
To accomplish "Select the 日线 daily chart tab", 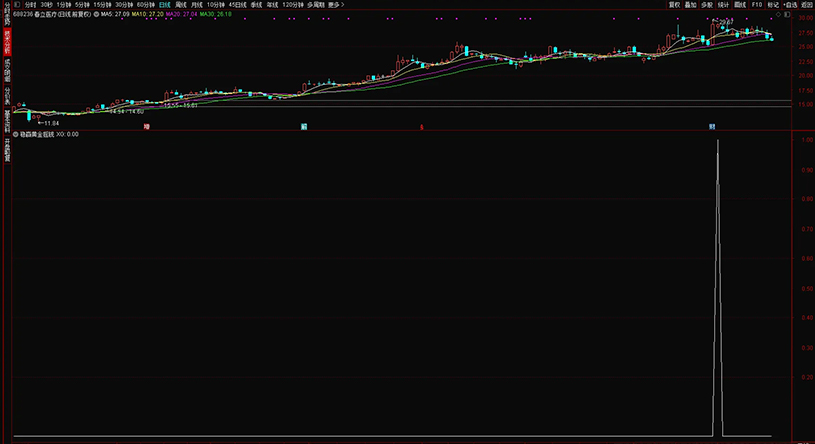I will click(165, 5).
